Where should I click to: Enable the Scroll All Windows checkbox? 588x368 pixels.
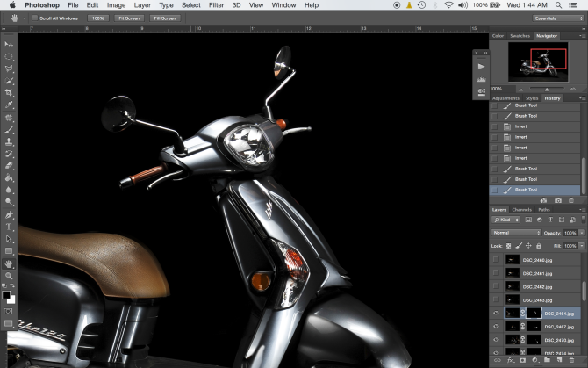click(x=33, y=18)
